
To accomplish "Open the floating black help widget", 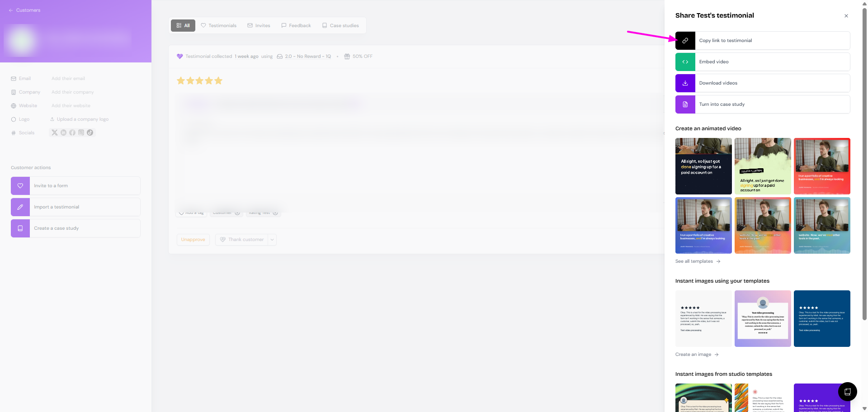I will pos(847,392).
